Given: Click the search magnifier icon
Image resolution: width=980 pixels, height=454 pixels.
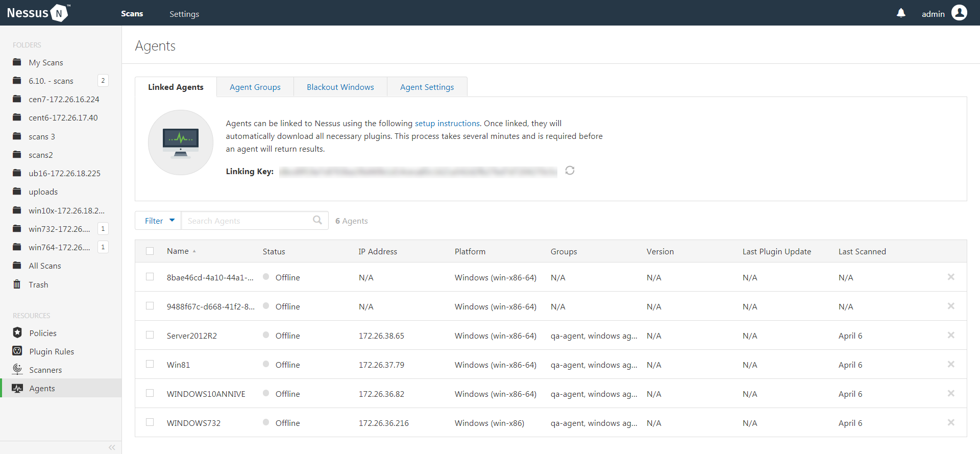Looking at the screenshot, I should click(317, 220).
